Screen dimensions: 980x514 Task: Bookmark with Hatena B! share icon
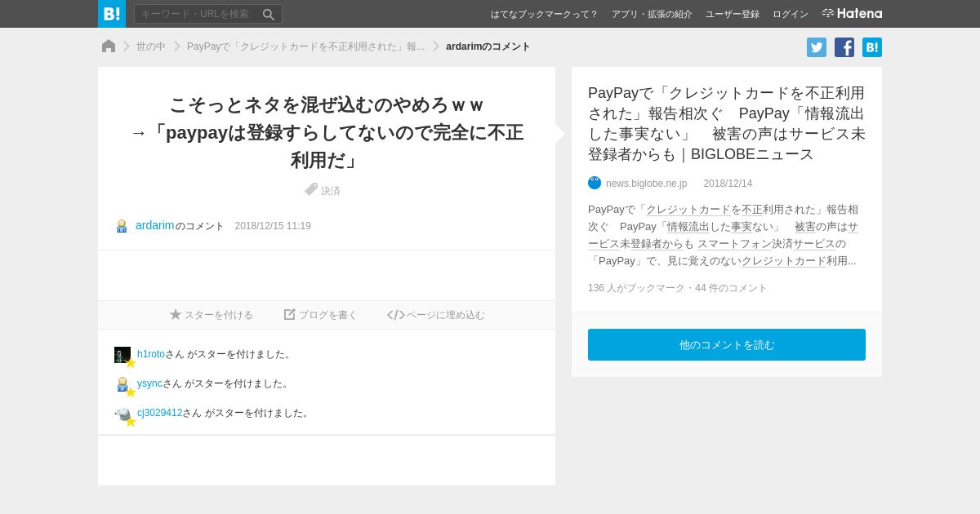point(872,47)
